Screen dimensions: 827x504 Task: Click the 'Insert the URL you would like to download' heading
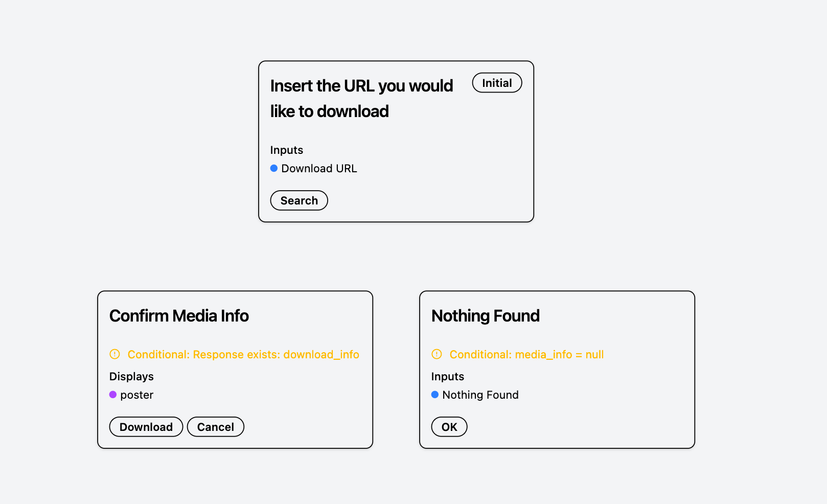(361, 99)
